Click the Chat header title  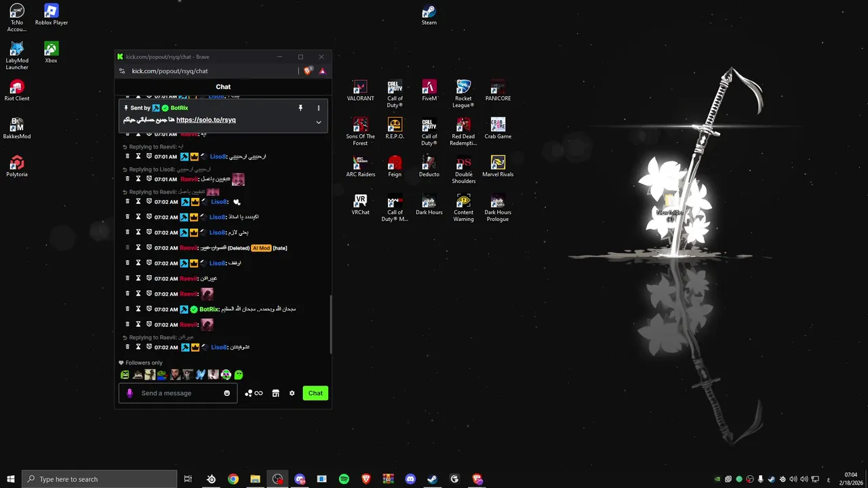[223, 87]
